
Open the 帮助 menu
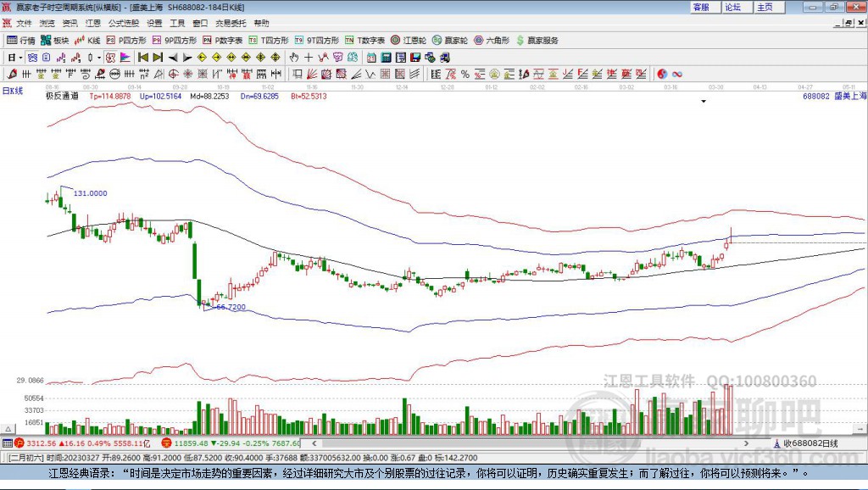coord(261,23)
